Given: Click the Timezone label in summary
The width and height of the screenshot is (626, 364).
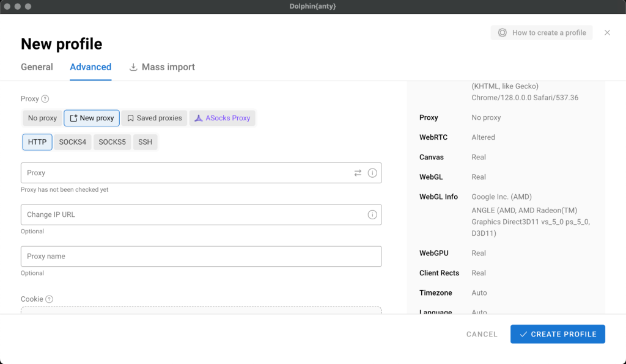Looking at the screenshot, I should pyautogui.click(x=435, y=293).
